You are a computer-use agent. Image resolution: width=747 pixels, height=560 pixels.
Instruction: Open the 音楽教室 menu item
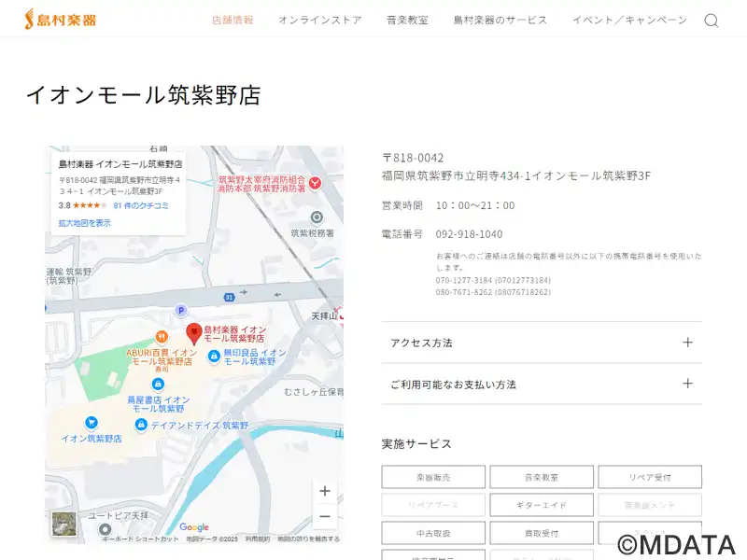tap(407, 20)
